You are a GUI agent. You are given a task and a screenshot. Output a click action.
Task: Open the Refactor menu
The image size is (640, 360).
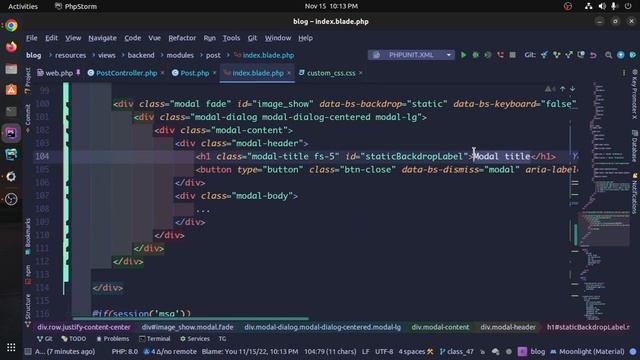[x=182, y=38]
